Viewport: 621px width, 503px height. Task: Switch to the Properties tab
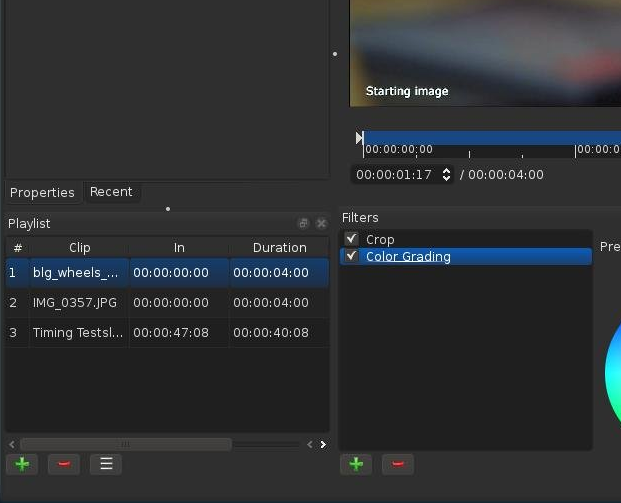tap(42, 192)
